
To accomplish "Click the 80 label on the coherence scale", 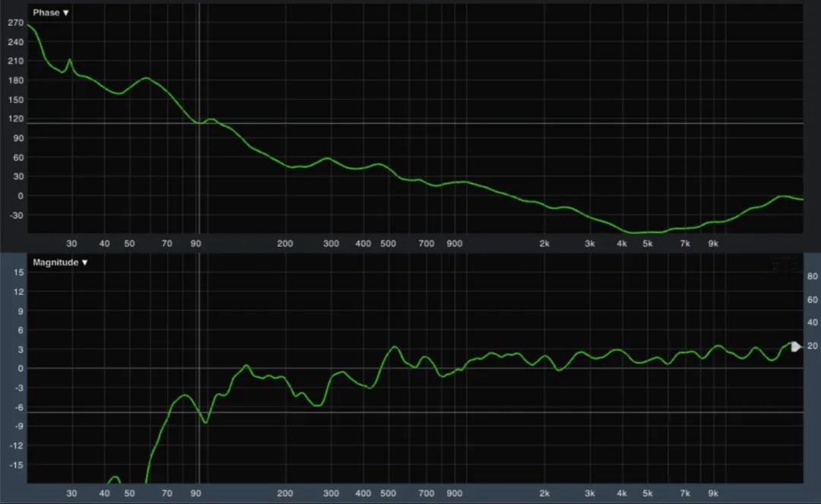I will (811, 276).
